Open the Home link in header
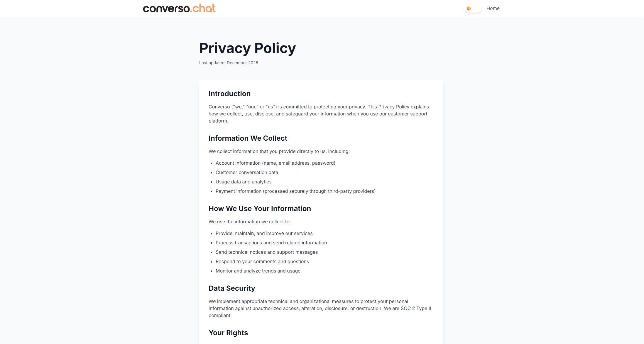The image size is (644, 344). coord(493,8)
